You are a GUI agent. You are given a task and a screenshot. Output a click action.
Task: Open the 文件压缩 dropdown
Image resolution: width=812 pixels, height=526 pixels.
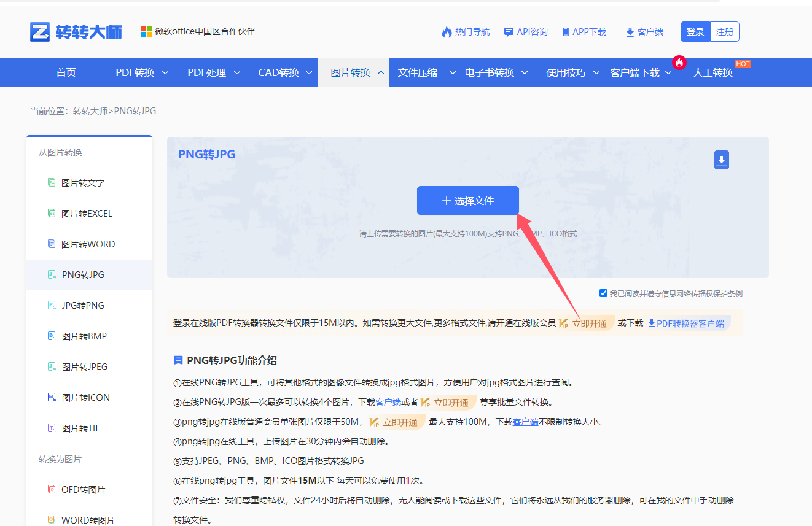click(x=418, y=72)
